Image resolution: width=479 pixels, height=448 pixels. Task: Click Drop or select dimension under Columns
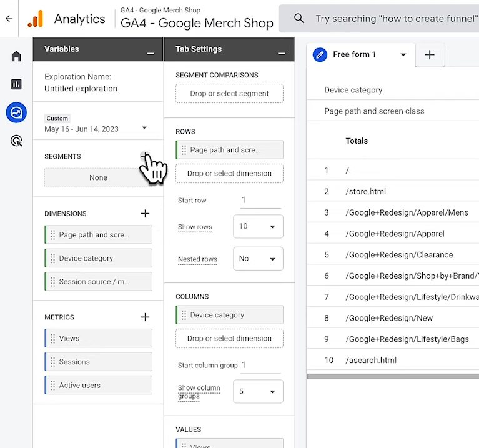(x=229, y=339)
